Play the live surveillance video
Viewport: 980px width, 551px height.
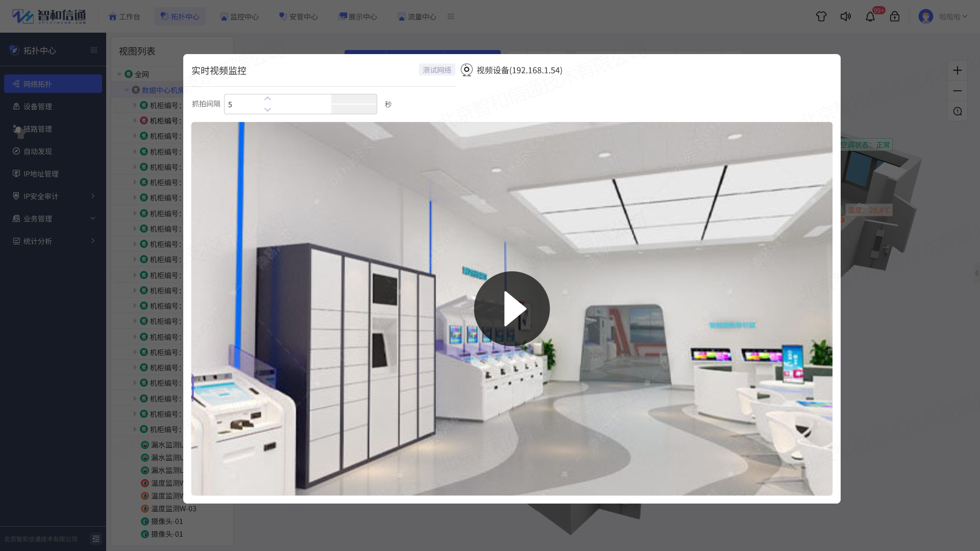coord(511,309)
